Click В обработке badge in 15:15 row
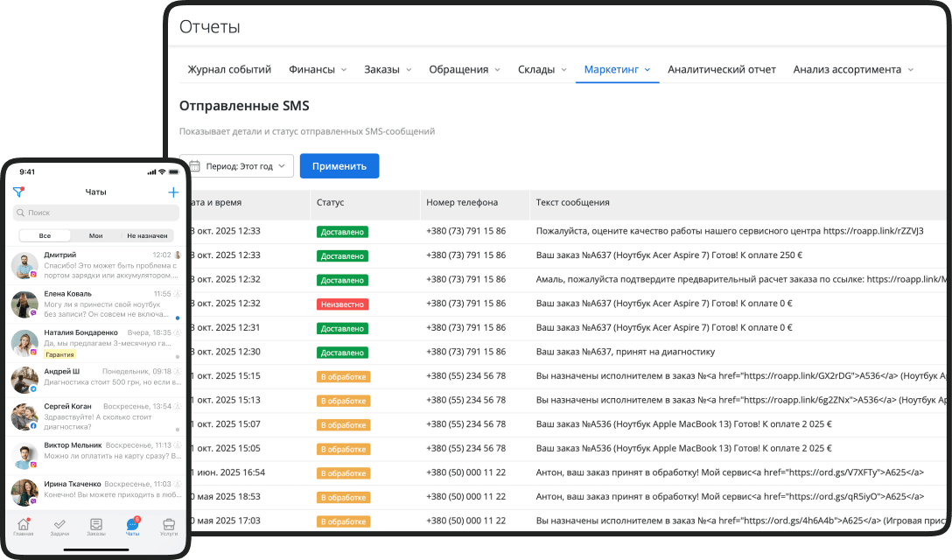This screenshot has height=560, width=952. 344,376
